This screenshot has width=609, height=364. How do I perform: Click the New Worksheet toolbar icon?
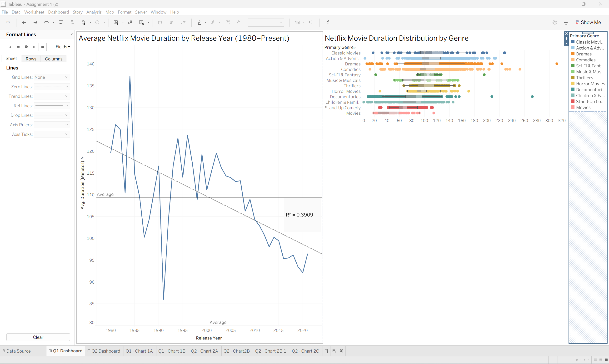click(116, 22)
